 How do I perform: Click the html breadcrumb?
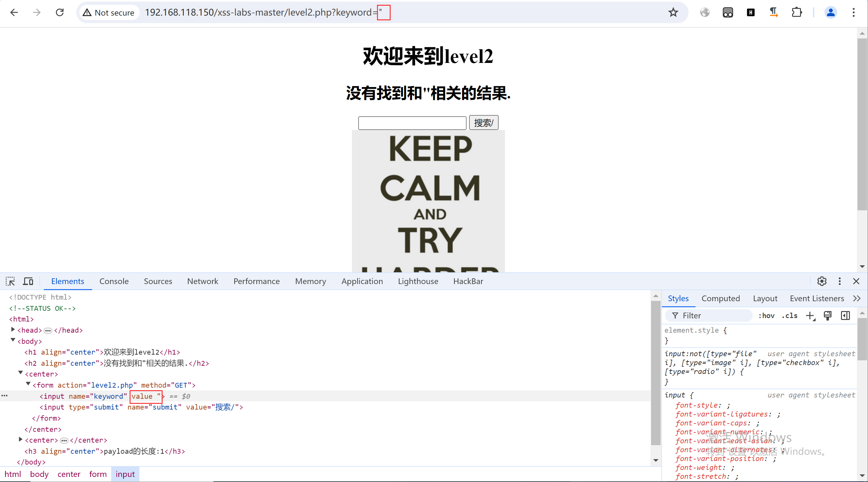13,474
